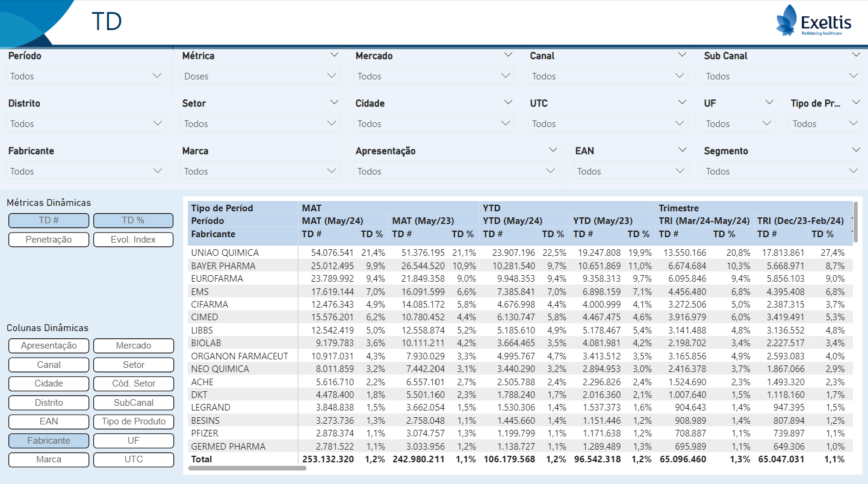This screenshot has width=868, height=484.
Task: Click the table's horizontal scrollbar
Action: [247, 468]
